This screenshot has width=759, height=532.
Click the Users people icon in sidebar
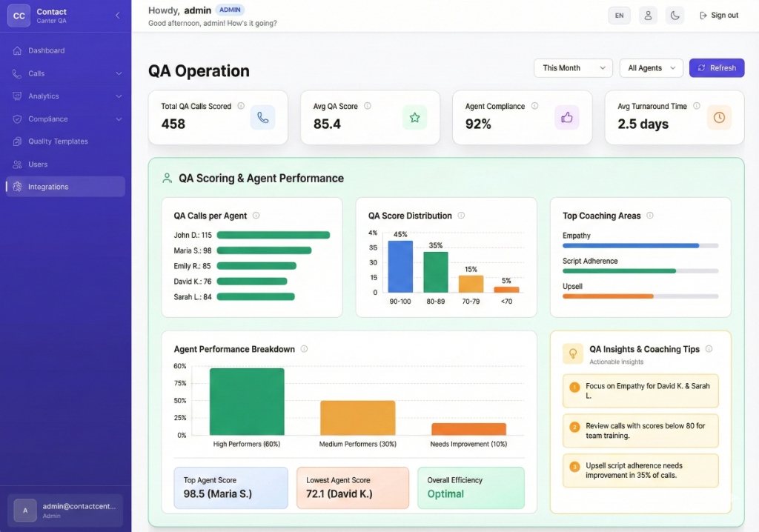click(16, 164)
